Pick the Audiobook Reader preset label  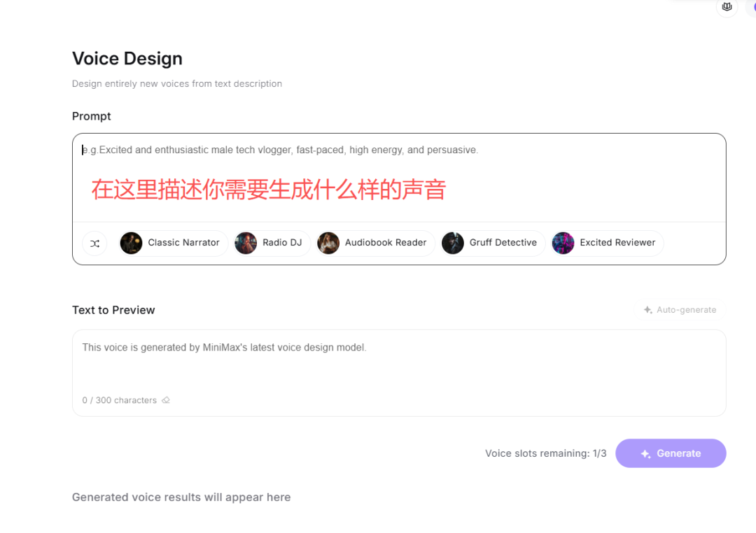386,243
